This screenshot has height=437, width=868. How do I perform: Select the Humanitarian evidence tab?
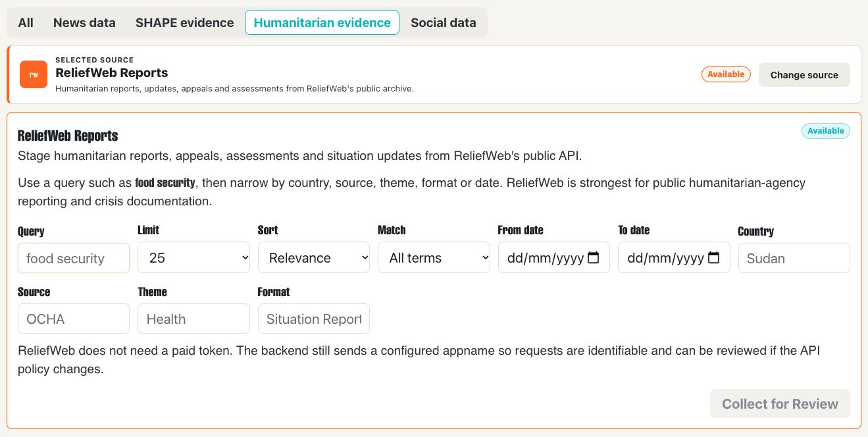[x=322, y=22]
